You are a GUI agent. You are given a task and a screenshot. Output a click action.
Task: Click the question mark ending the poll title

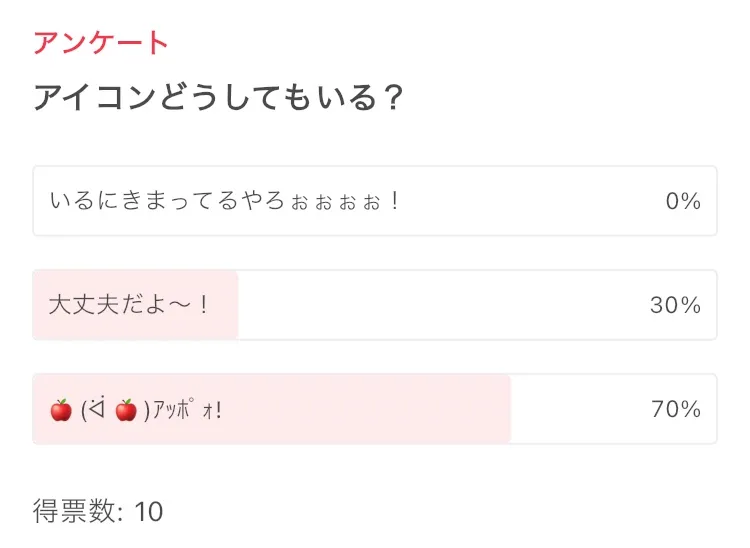[392, 98]
